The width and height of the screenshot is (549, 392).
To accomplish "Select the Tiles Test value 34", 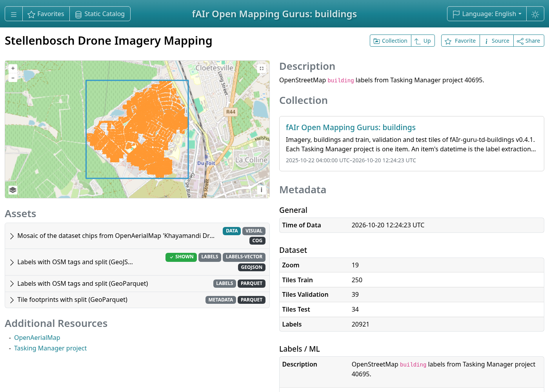I will pyautogui.click(x=355, y=310).
